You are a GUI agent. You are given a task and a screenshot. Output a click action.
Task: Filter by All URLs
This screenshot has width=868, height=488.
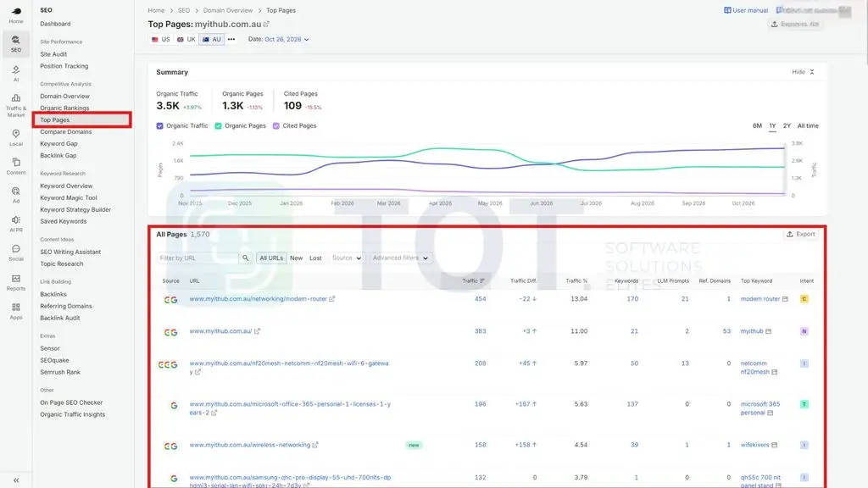coord(271,258)
